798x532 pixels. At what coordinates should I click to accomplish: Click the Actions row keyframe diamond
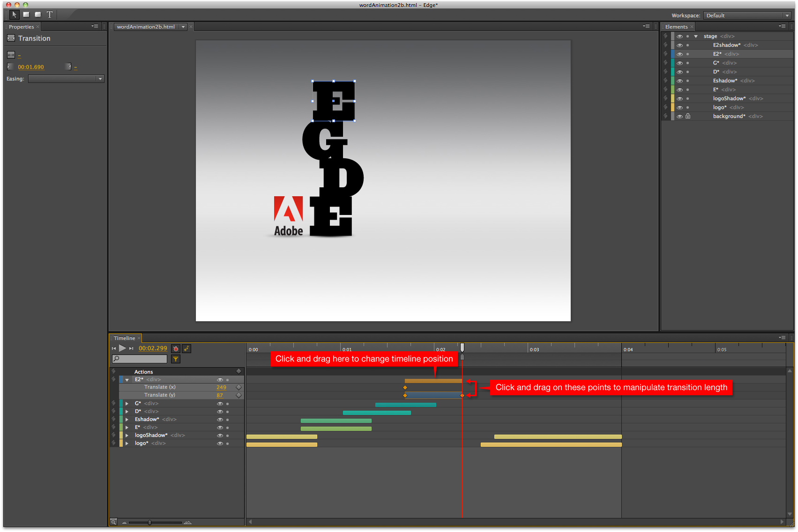pyautogui.click(x=239, y=371)
